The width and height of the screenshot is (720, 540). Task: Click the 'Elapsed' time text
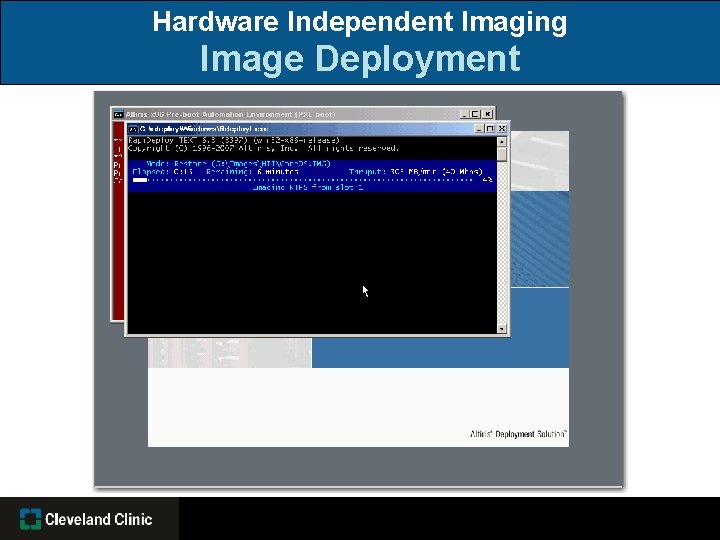point(163,172)
